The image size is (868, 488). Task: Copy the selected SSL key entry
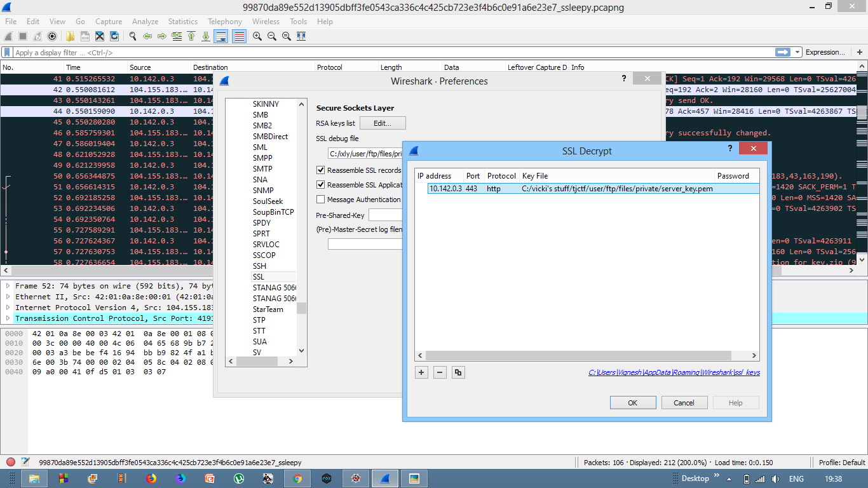click(x=458, y=372)
